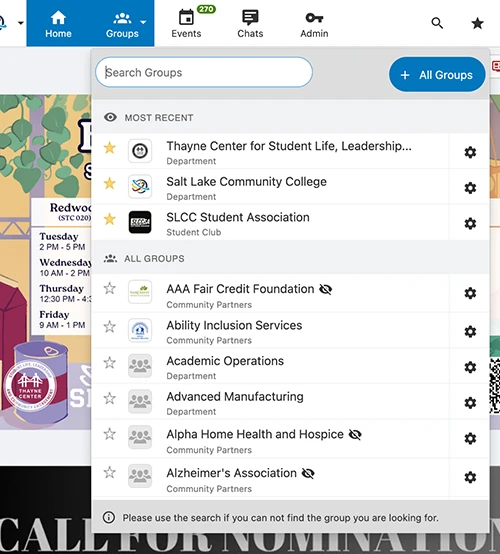Open settings gear for AAA Fair Credit Foundation
This screenshot has width=500, height=554.
pos(470,293)
